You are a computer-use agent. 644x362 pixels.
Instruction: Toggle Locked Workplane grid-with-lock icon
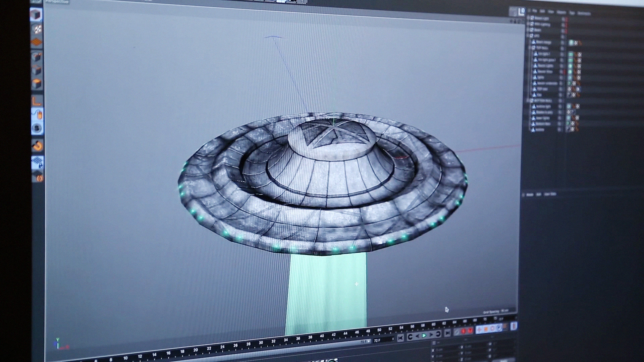pyautogui.click(x=38, y=162)
